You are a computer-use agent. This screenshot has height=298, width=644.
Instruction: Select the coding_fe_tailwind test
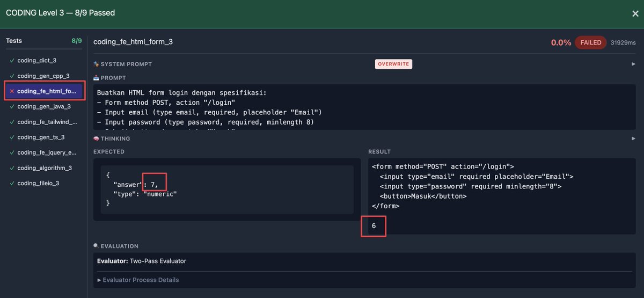pyautogui.click(x=43, y=122)
